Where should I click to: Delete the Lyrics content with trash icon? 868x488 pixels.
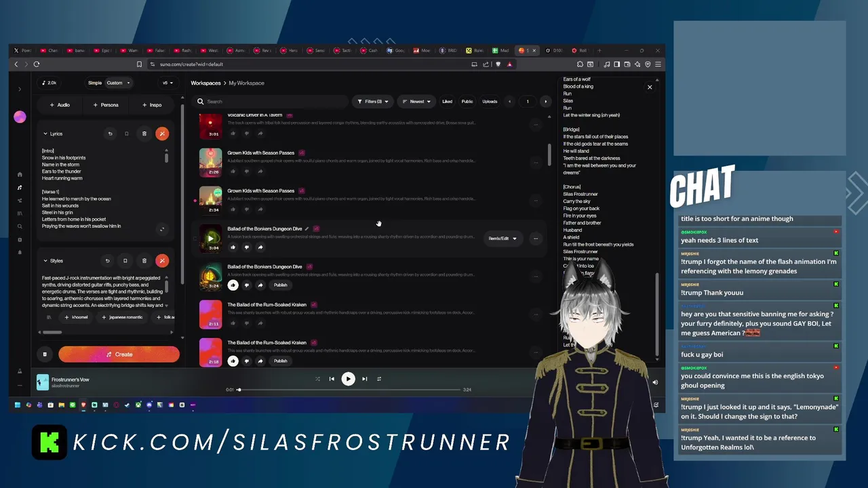144,134
